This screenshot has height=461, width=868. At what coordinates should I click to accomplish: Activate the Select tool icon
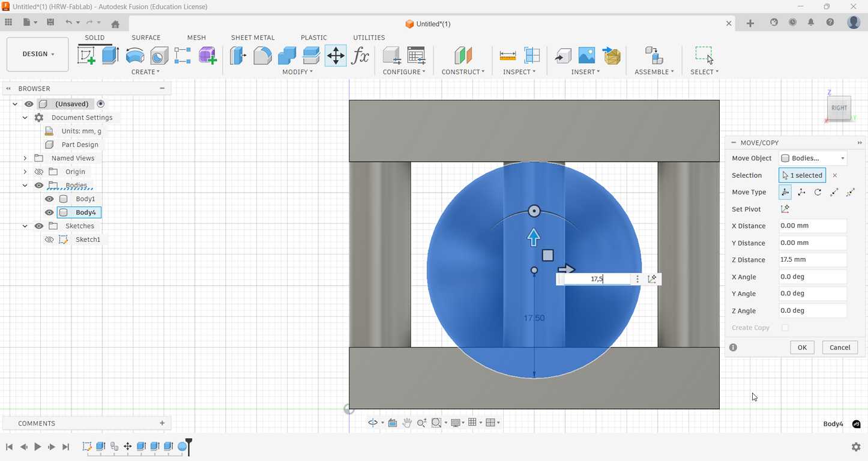[x=705, y=56]
